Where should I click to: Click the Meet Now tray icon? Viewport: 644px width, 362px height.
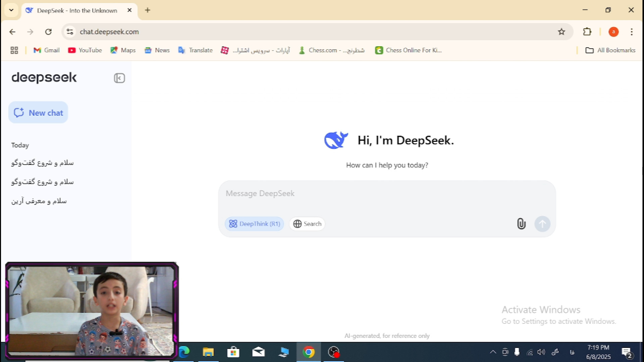pos(505,352)
